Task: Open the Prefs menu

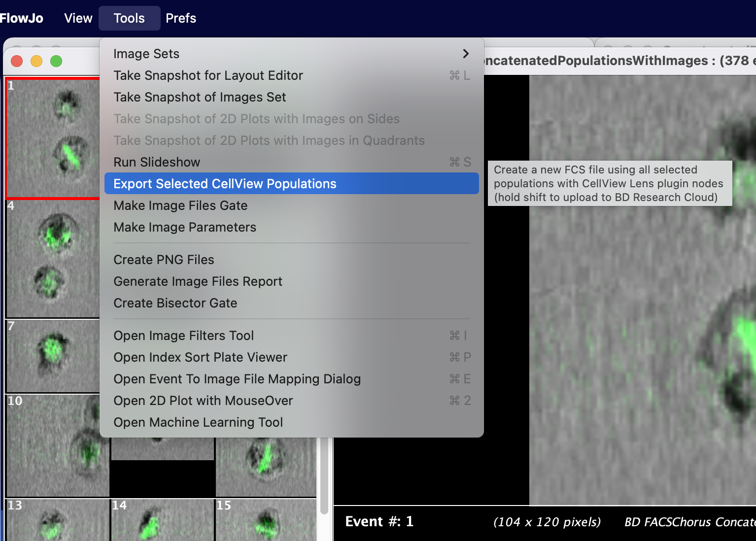Action: (x=180, y=18)
